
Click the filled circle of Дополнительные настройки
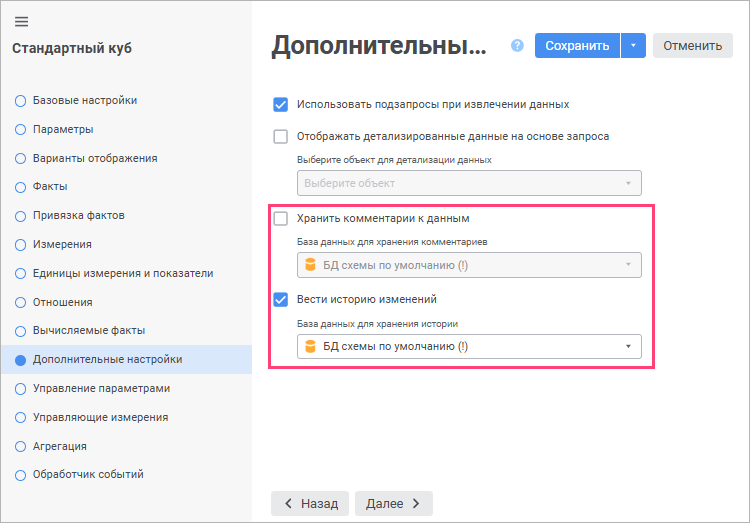[20, 360]
